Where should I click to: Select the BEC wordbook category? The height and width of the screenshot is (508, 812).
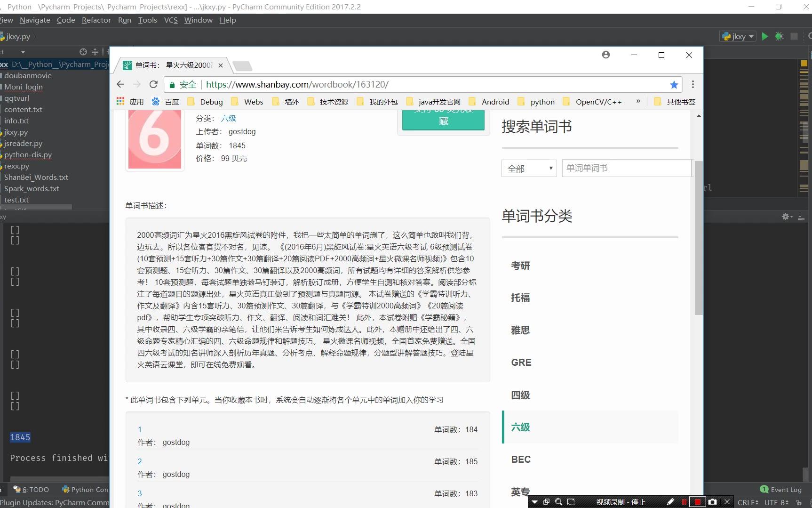coord(521,460)
